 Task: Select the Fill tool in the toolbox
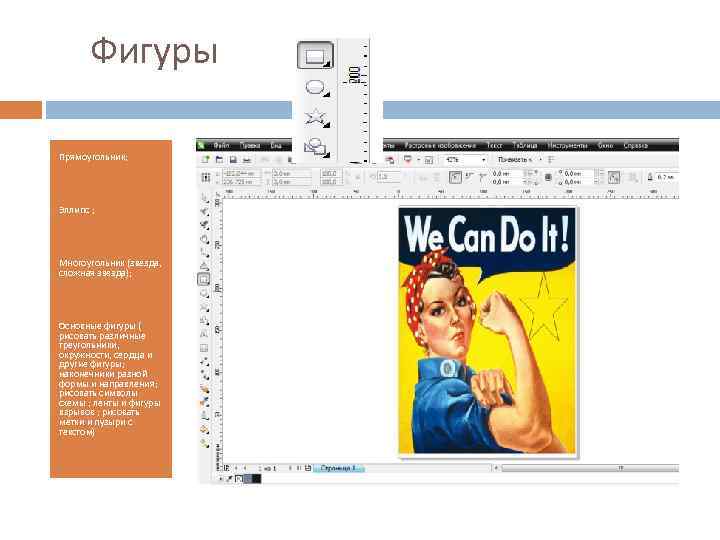point(204,430)
